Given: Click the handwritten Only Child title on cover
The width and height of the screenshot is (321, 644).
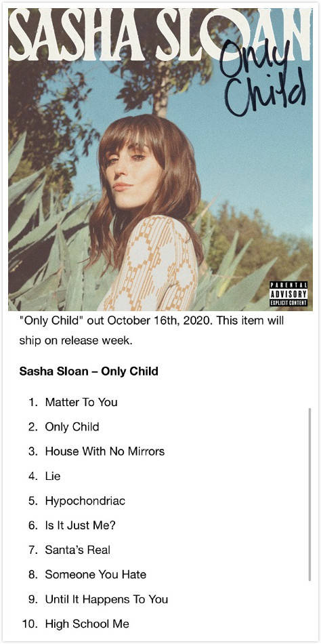Looking at the screenshot, I should (263, 77).
